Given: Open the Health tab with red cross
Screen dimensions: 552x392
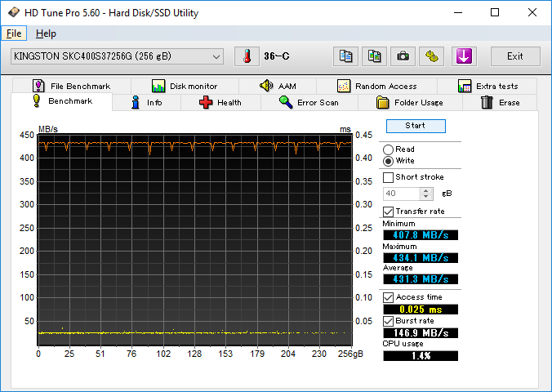Looking at the screenshot, I should (220, 103).
